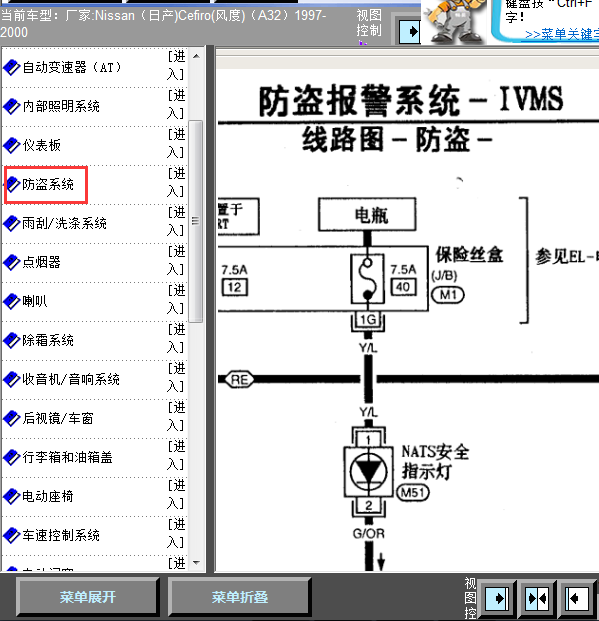This screenshot has width=599, height=621.
Task: Click the menu list scroll-down arrow
Action: click(196, 563)
